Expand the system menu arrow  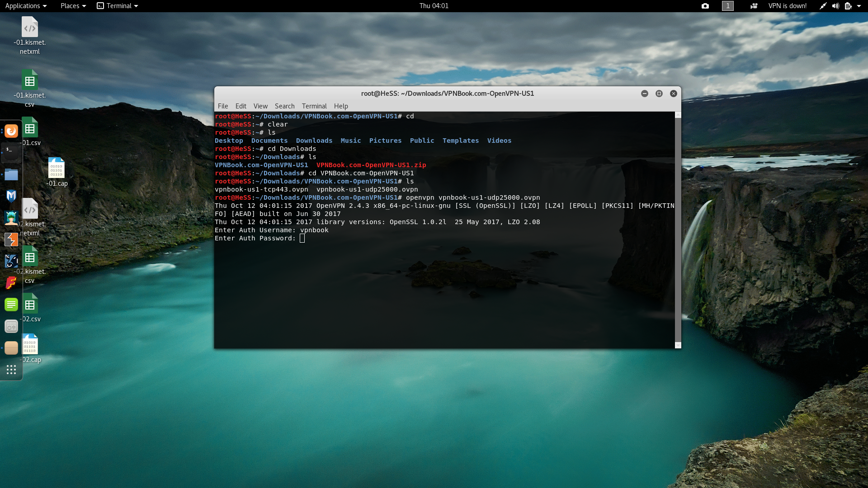coord(859,6)
